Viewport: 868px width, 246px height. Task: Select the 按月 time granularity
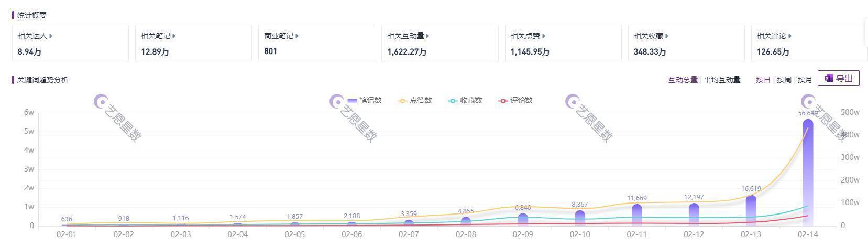point(805,80)
